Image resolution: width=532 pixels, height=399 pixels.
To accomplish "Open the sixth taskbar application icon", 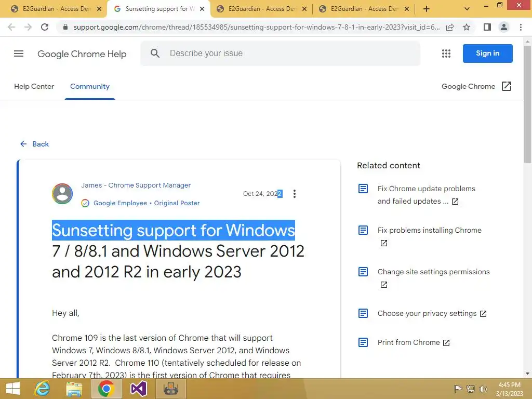I will pyautogui.click(x=170, y=389).
